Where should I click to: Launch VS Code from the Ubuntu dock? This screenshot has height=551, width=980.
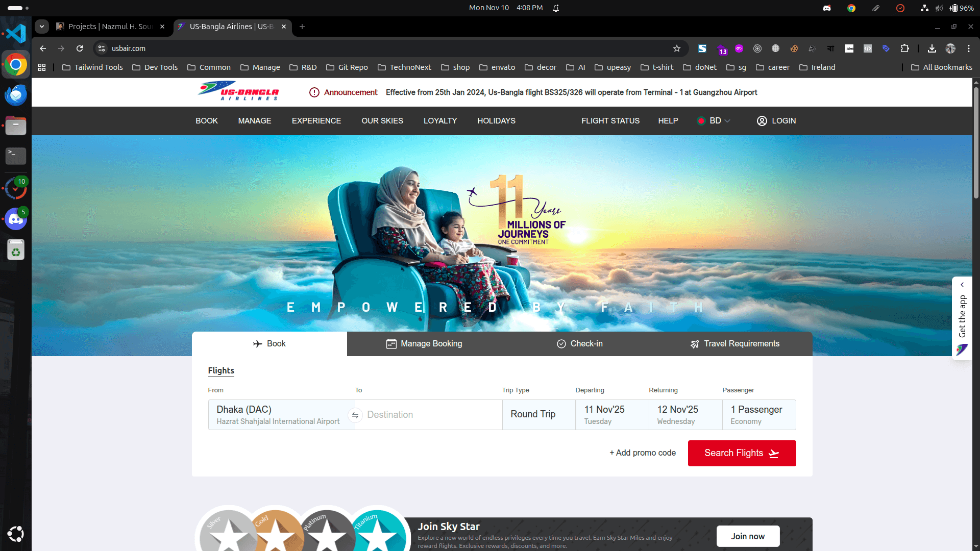(15, 33)
